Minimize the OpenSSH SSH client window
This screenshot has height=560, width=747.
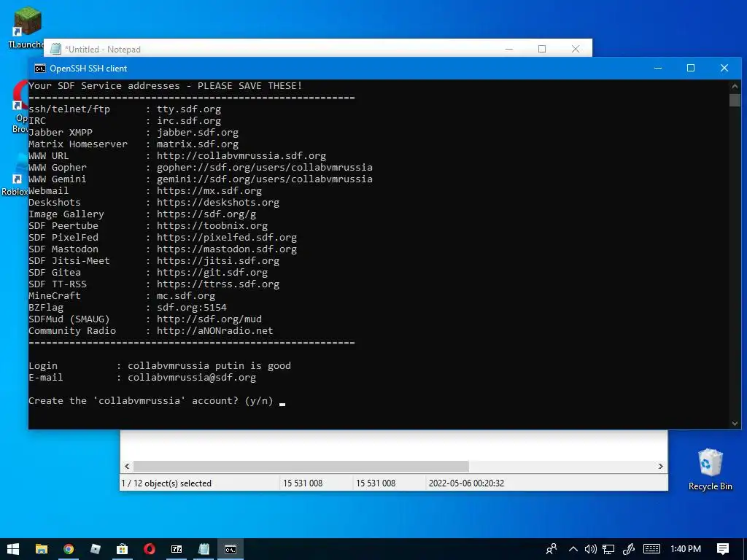click(x=658, y=68)
